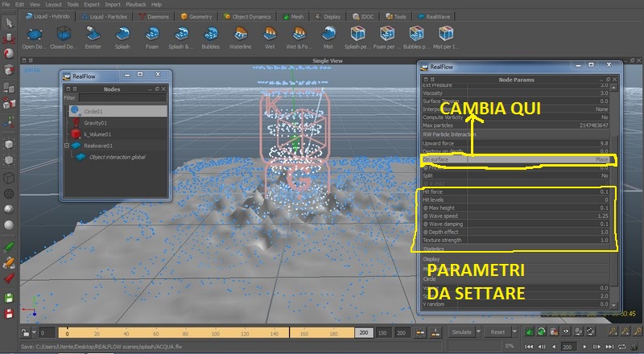Image resolution: width=644 pixels, height=354 pixels.
Task: Open the dropdown arrow next to timeline lock
Action: (x=34, y=332)
